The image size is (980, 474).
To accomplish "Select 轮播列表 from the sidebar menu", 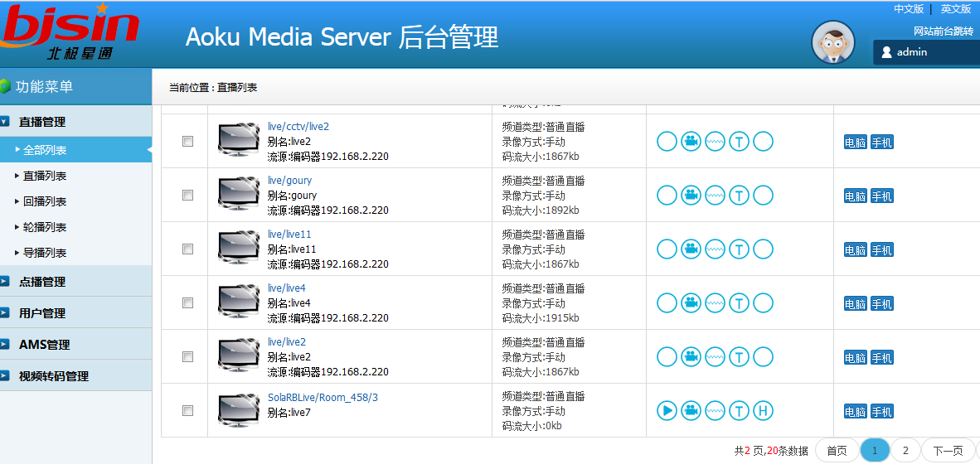I will coord(45,227).
